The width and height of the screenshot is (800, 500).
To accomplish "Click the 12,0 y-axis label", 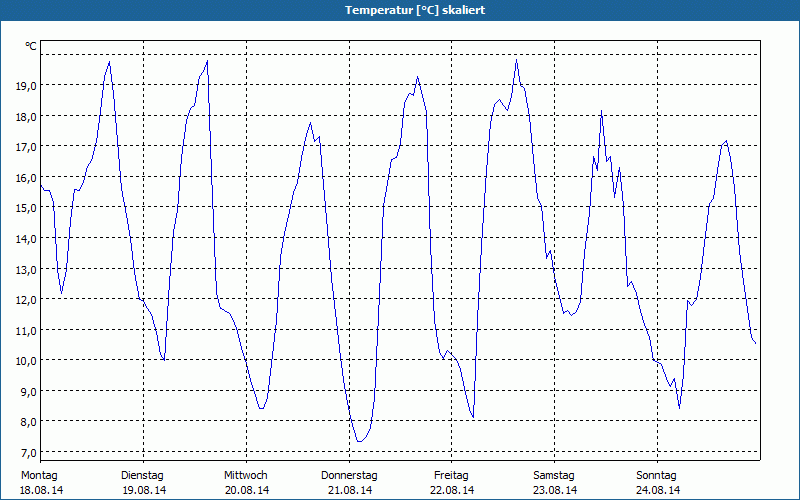I will [26, 300].
